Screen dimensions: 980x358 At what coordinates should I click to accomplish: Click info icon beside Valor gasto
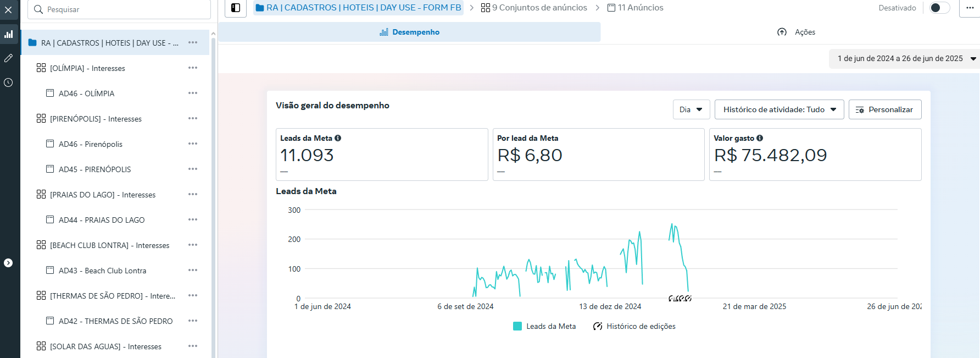tap(760, 138)
